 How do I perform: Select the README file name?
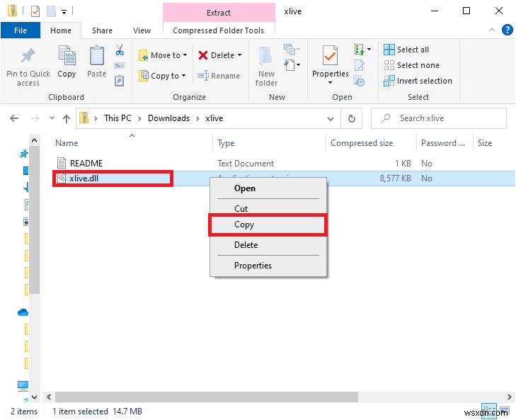86,163
